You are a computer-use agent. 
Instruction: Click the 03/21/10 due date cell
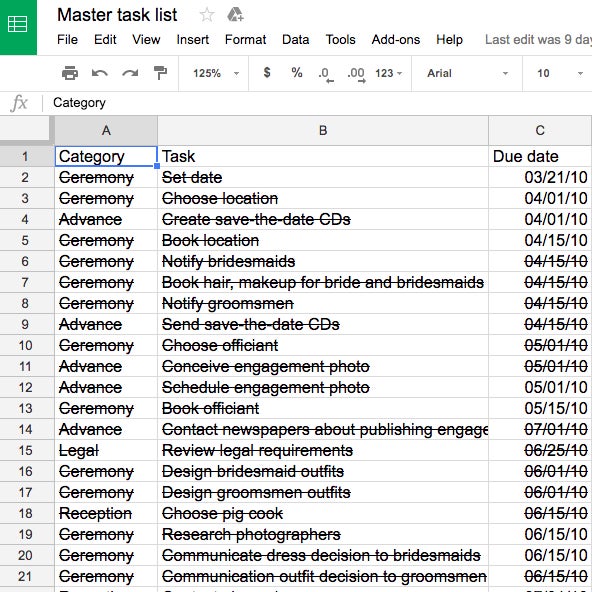coord(540,177)
